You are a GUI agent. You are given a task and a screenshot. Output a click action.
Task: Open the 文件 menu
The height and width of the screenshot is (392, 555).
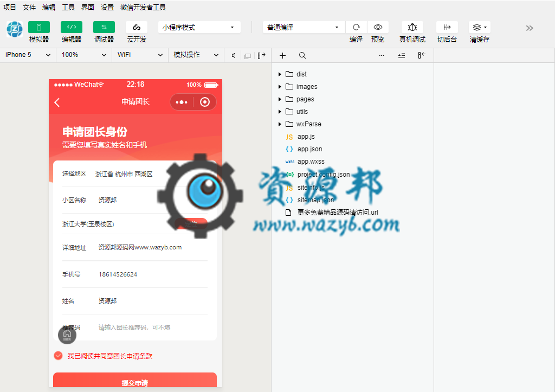coord(29,8)
